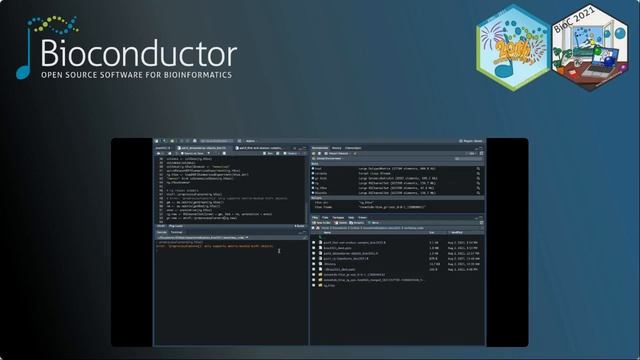Screen dimensions: 640x360
Task: Open the Global Environment dropdown
Action: pos(329,159)
